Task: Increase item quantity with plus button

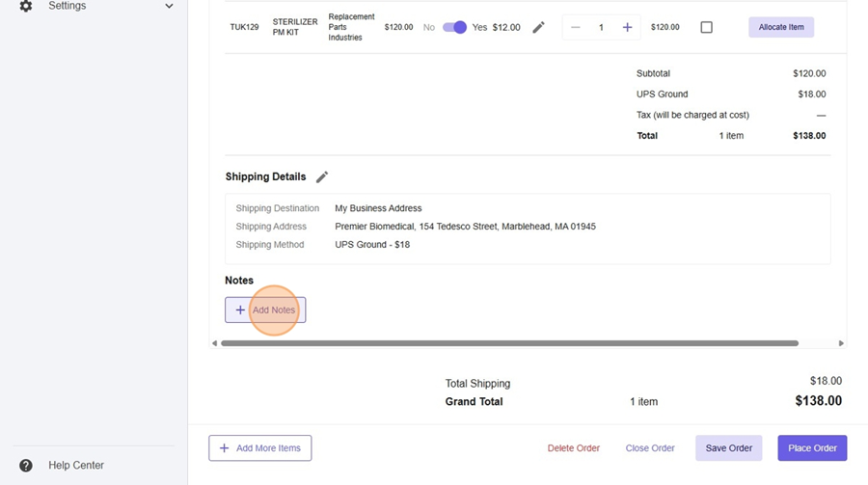Action: (627, 27)
